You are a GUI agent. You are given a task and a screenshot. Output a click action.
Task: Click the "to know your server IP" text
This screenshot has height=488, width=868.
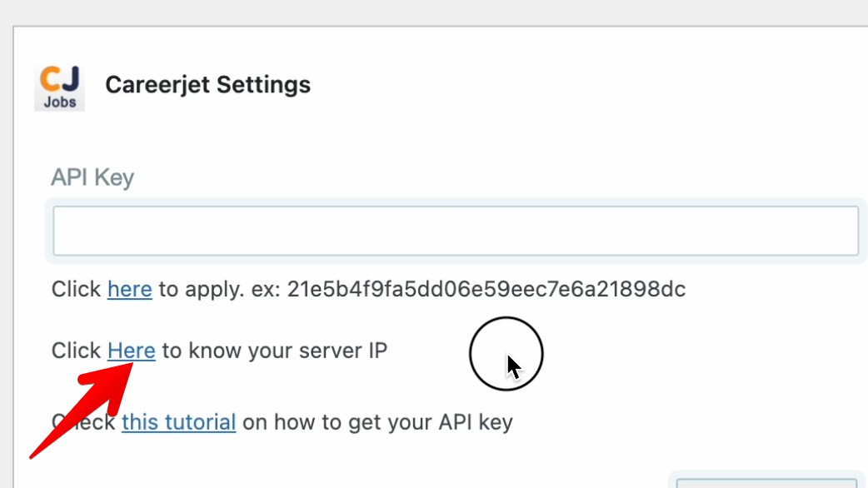(x=274, y=351)
